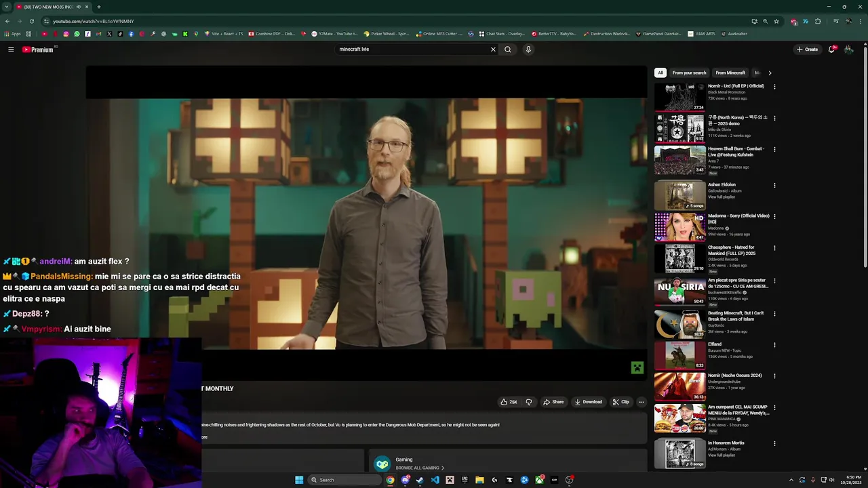The width and height of the screenshot is (868, 488).
Task: Open the YouTube account avatar menu
Action: point(848,49)
